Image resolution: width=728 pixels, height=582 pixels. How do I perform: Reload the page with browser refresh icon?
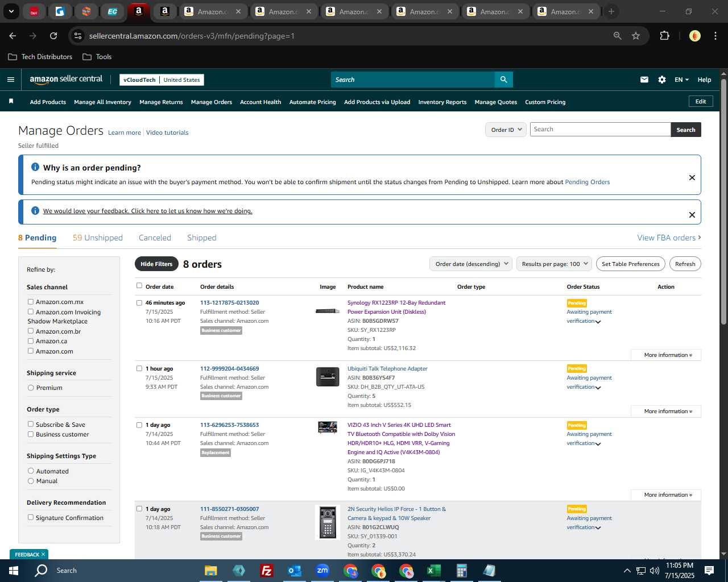point(53,36)
